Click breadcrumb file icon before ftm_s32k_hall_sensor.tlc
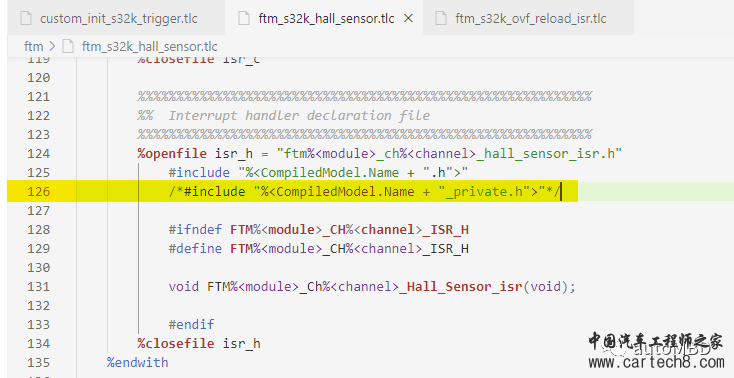 click(68, 46)
